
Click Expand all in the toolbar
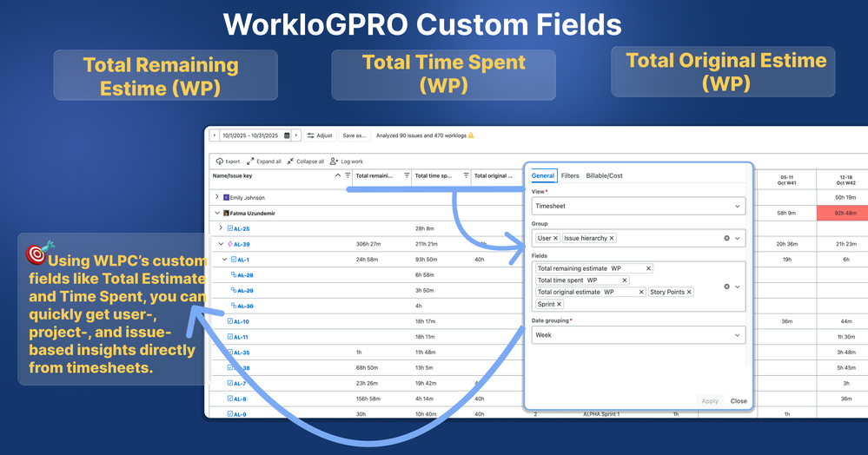264,162
